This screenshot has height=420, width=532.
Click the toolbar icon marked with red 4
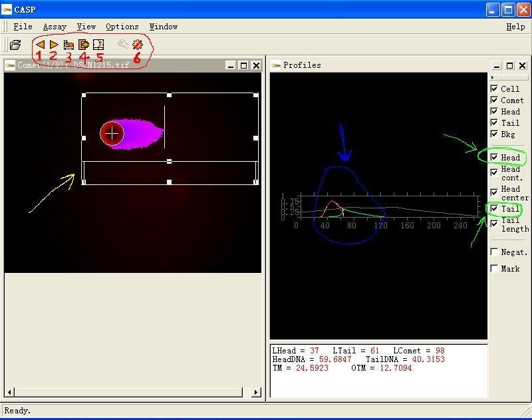[83, 45]
